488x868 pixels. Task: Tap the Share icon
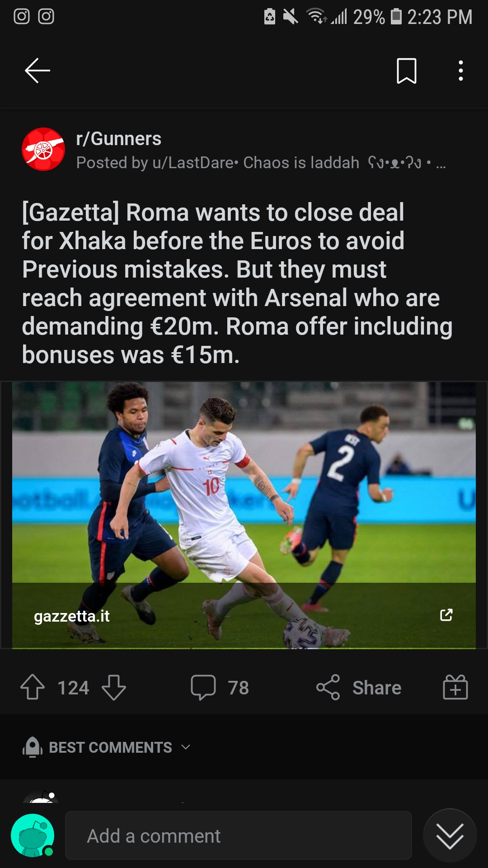pos(328,687)
